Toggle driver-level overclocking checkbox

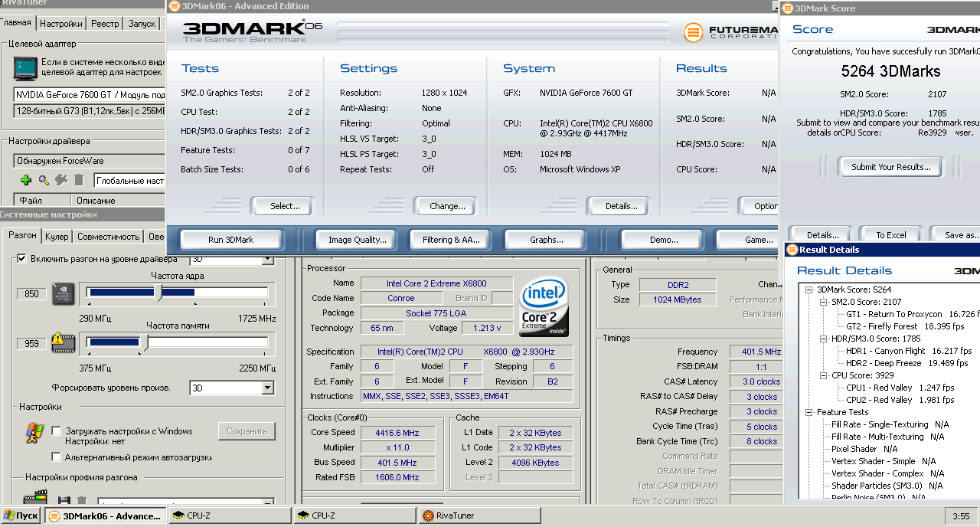(21, 259)
